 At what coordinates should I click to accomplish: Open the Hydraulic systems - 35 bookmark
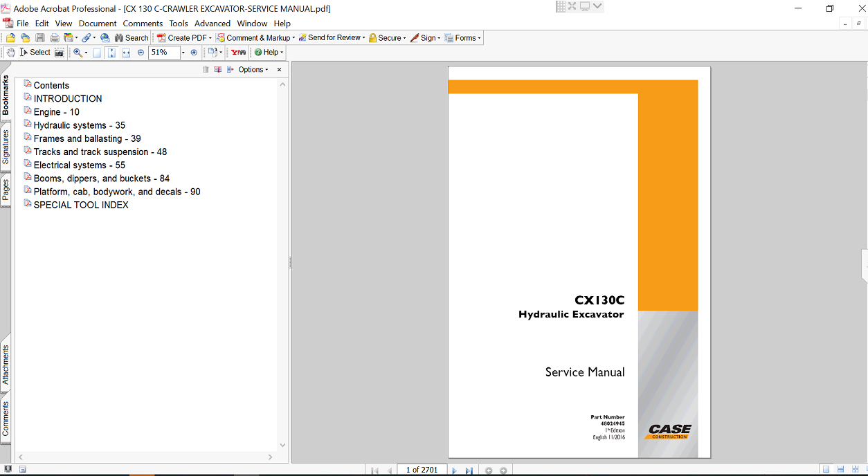[79, 125]
